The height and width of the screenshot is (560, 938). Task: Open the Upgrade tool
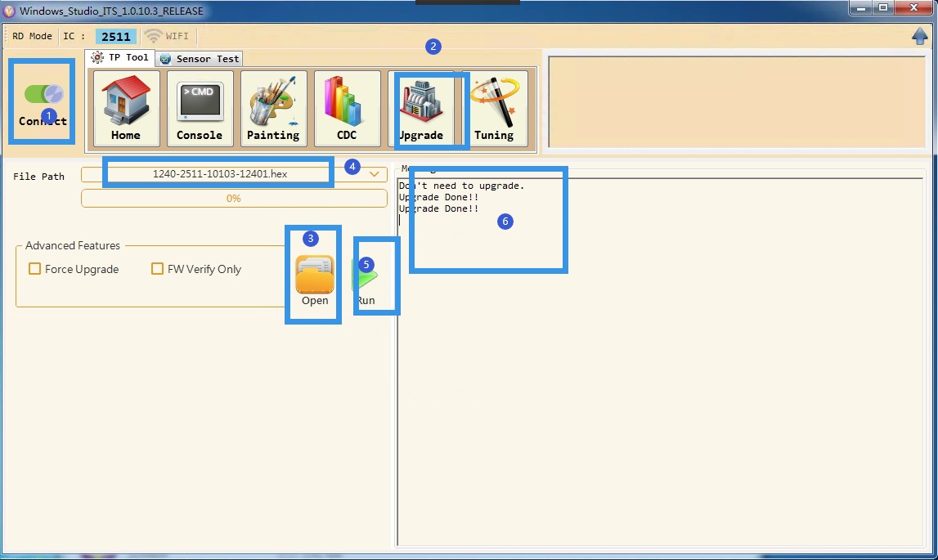coord(420,108)
